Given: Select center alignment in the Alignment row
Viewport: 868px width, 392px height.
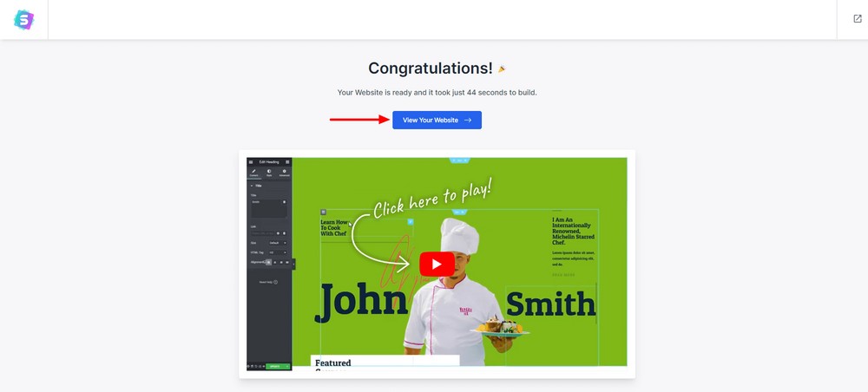Looking at the screenshot, I should tap(275, 262).
